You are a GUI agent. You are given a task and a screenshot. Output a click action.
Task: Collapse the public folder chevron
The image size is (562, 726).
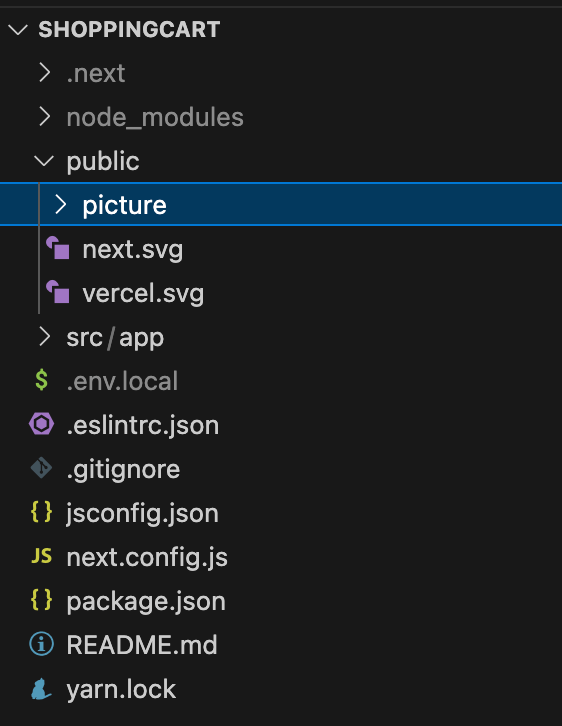[x=44, y=161]
